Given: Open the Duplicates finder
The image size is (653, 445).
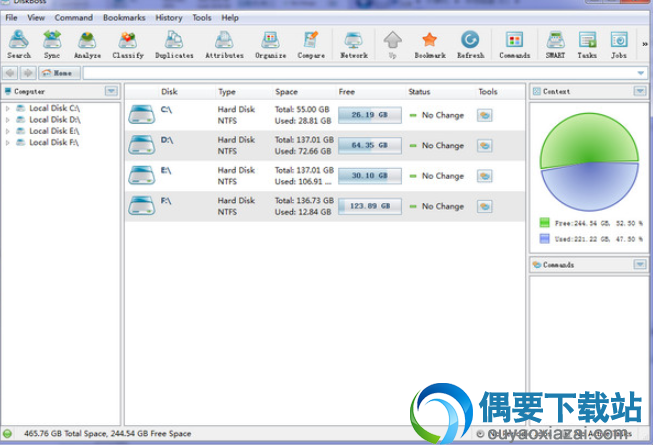Looking at the screenshot, I should click(174, 44).
